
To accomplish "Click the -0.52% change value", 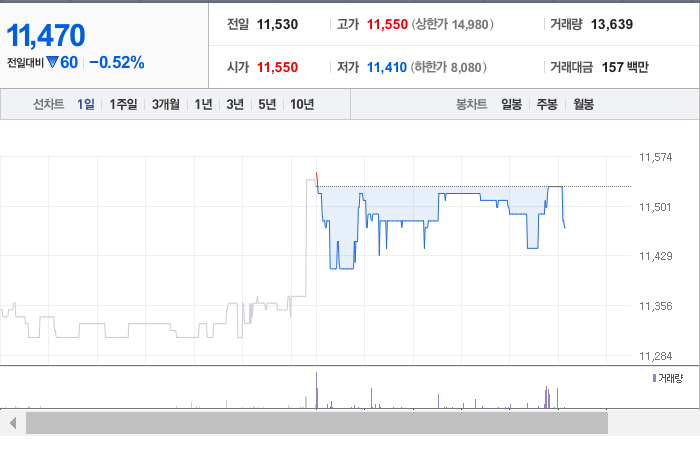I will pyautogui.click(x=117, y=62).
